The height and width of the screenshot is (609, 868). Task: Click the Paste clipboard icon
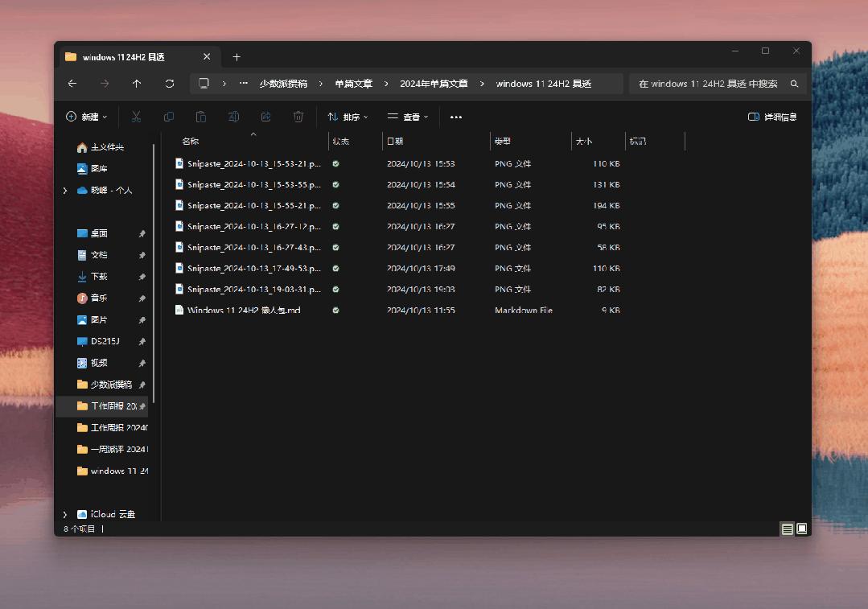click(201, 117)
